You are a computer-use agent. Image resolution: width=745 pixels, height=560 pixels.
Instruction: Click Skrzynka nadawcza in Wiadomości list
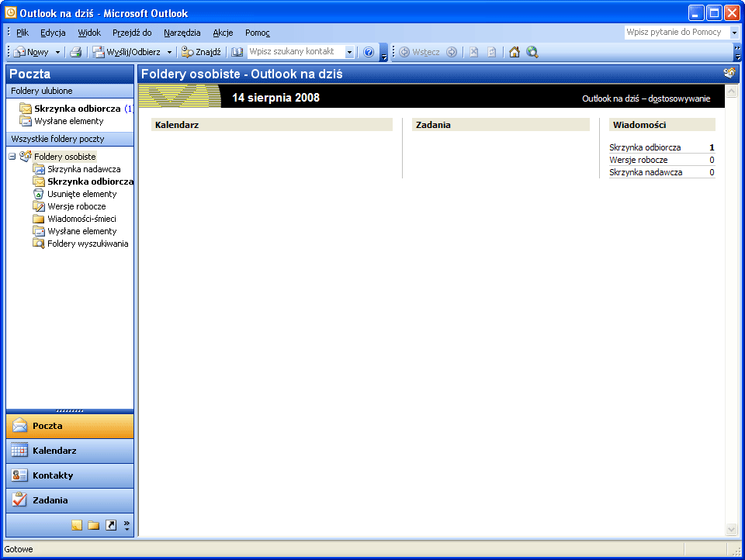646,172
